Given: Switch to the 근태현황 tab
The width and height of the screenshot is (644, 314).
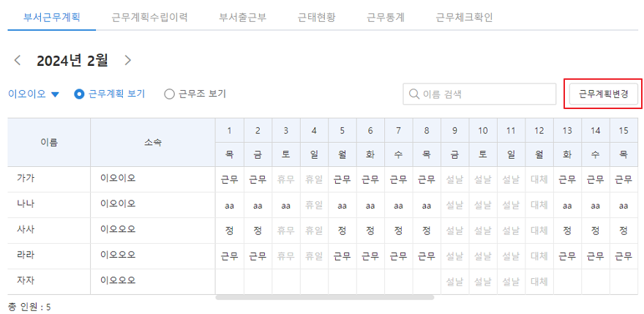Looking at the screenshot, I should (x=317, y=18).
